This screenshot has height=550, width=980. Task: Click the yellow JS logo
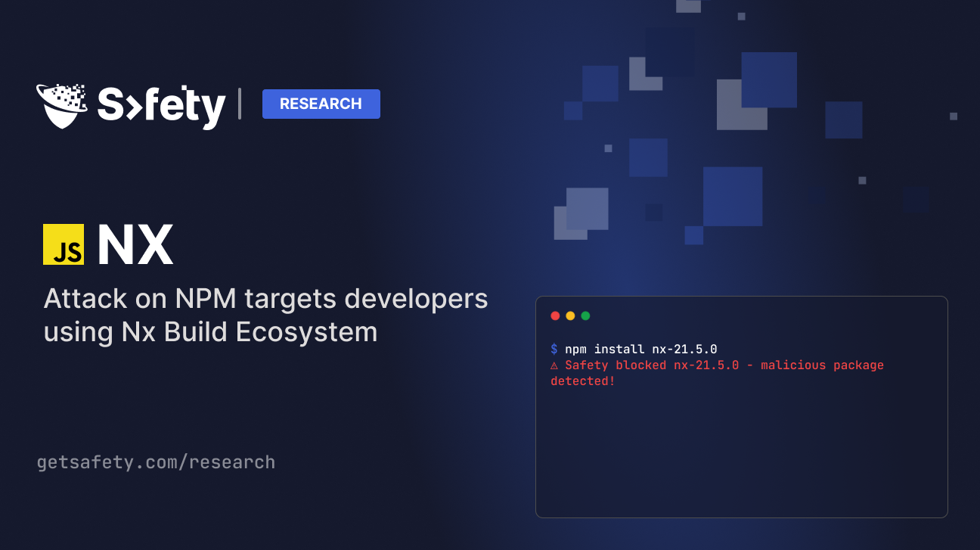pyautogui.click(x=64, y=244)
